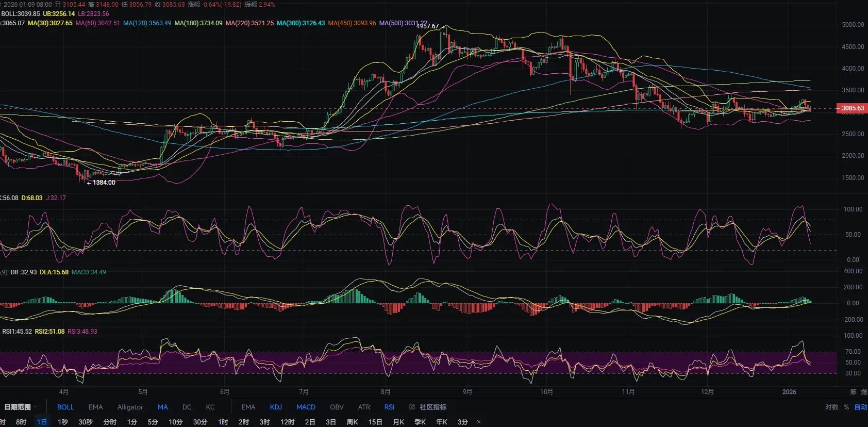Toggle the EMA sub-indicator beside KDJ
Screen dimensions: 868x427
248,407
